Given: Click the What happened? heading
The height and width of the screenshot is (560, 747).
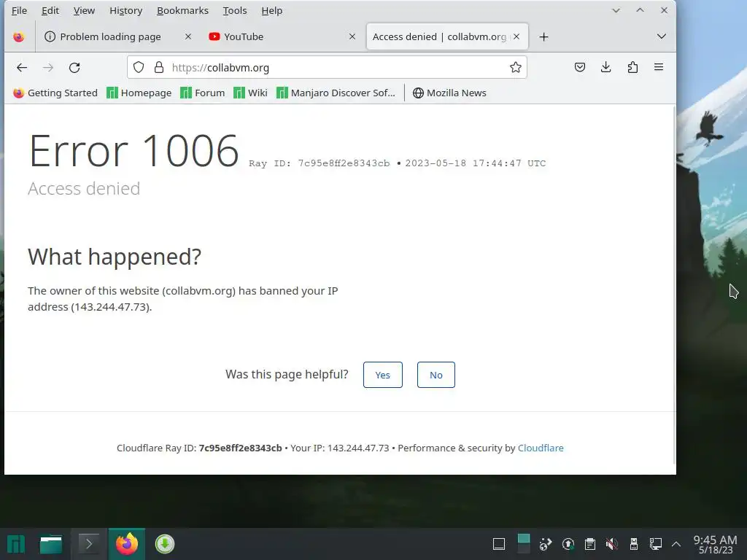Looking at the screenshot, I should (115, 257).
